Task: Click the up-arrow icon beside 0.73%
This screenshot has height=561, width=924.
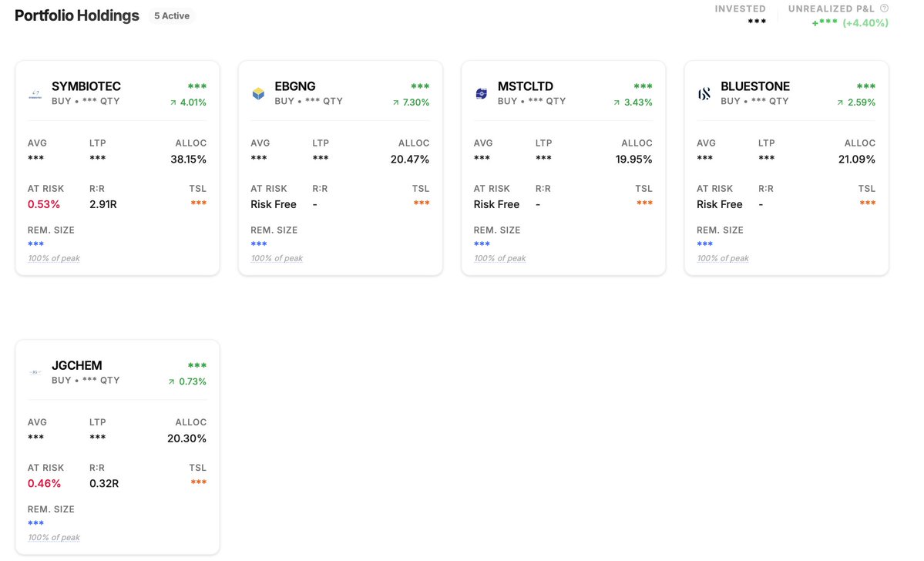Action: [172, 382]
